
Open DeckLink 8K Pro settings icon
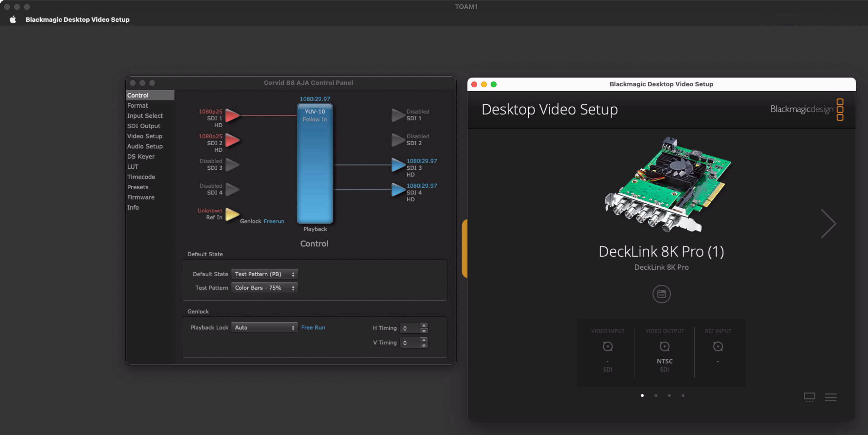point(661,294)
